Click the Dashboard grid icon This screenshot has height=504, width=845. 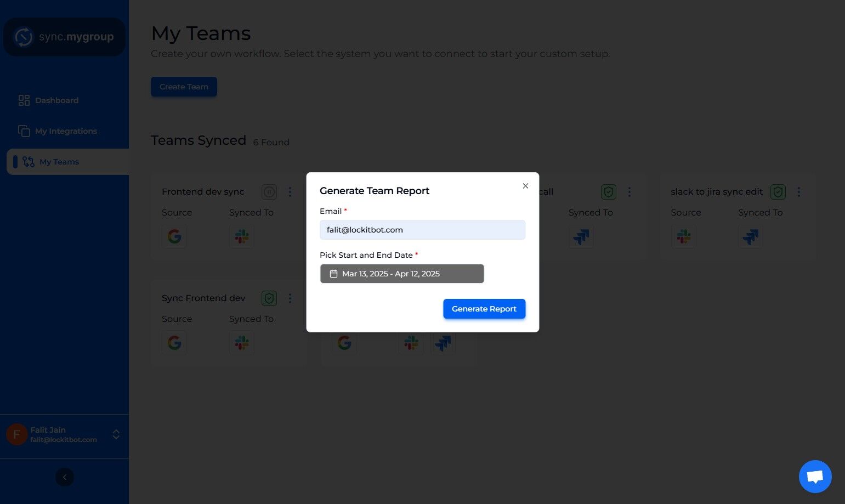click(x=24, y=100)
